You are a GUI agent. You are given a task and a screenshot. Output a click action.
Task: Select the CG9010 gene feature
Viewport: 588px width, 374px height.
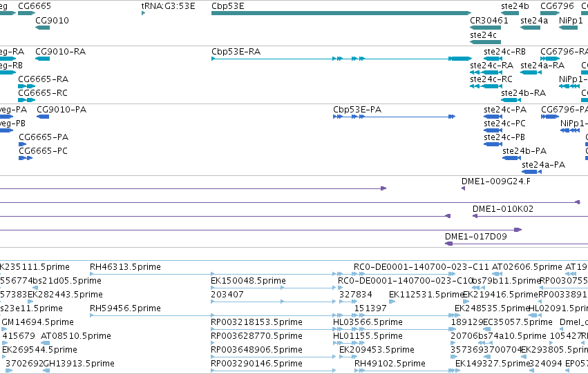point(42,28)
